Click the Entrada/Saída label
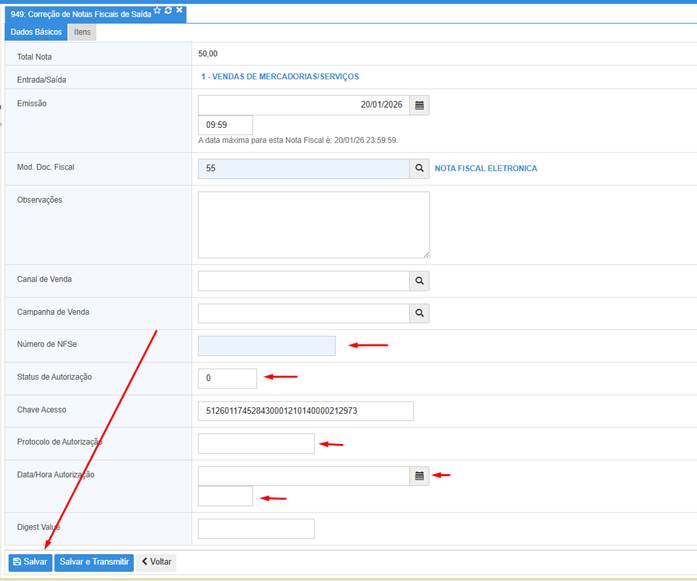This screenshot has height=581, width=697. coord(41,80)
